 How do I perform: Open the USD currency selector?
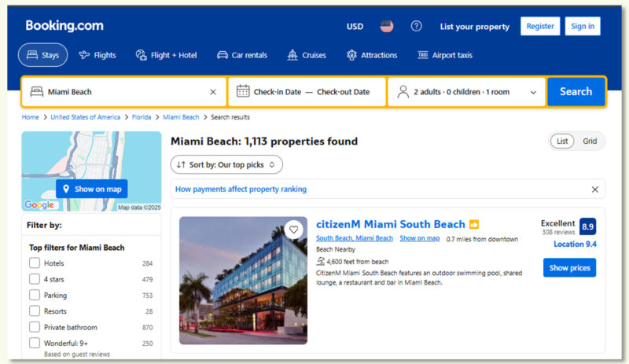click(x=355, y=27)
